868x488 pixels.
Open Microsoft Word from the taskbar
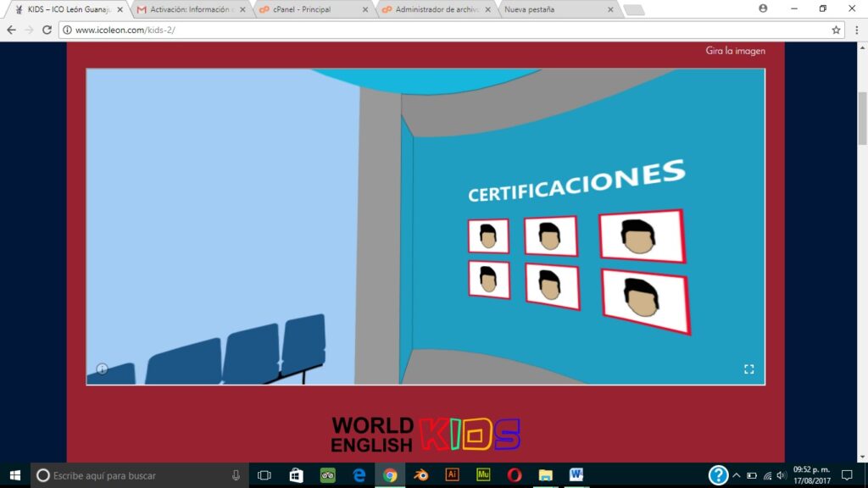tap(576, 475)
